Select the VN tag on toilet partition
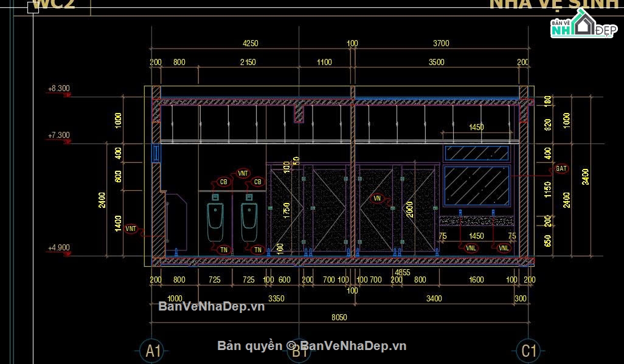The image size is (624, 364). tap(377, 198)
